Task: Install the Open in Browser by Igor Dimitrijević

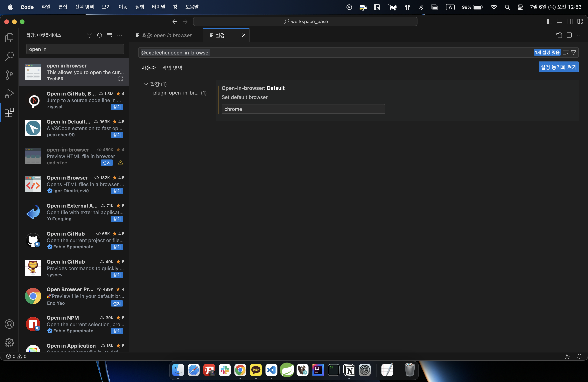Action: pyautogui.click(x=117, y=191)
